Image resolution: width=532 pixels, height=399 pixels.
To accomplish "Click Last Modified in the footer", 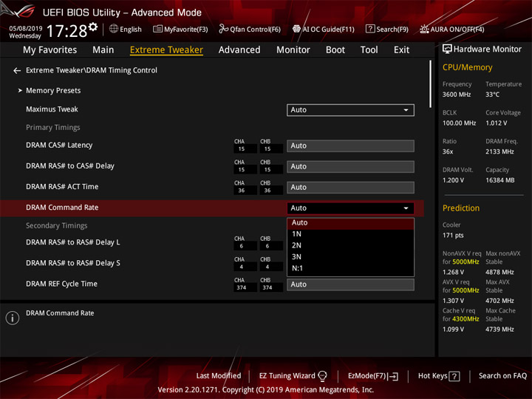I will click(219, 376).
